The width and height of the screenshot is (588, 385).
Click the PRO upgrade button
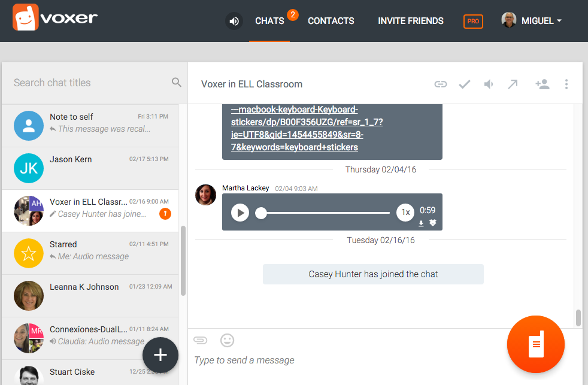tap(473, 21)
